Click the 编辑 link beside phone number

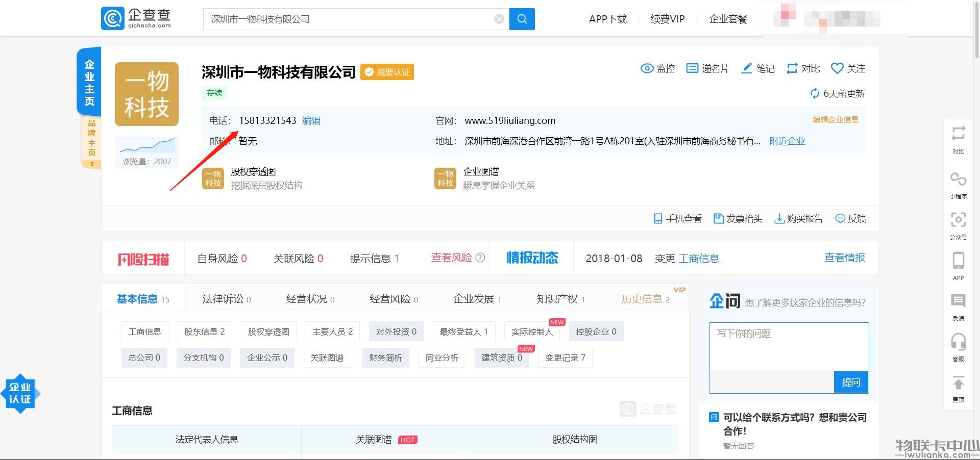click(311, 120)
